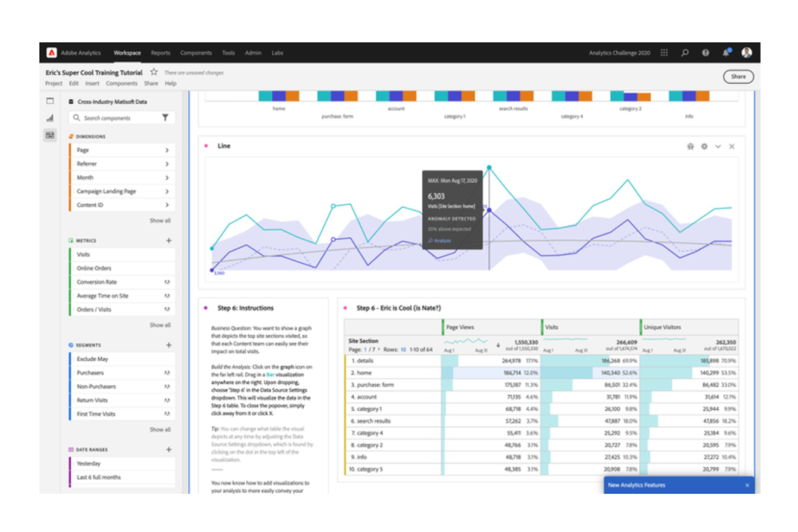
Task: Select the Visits metric
Action: (122, 254)
